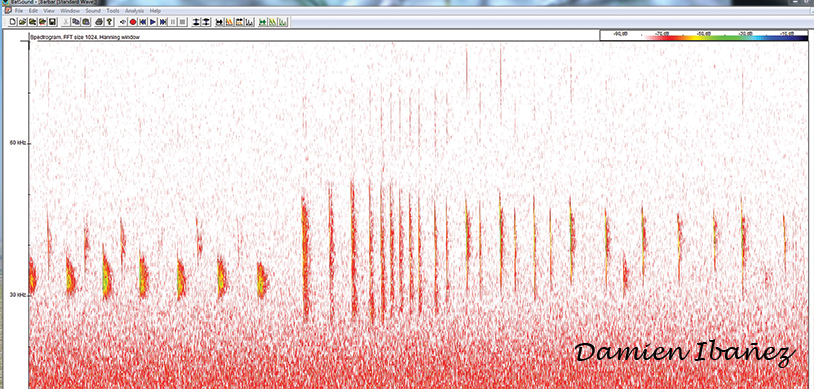Click the Save disk icon
814x389 pixels.
coord(52,22)
